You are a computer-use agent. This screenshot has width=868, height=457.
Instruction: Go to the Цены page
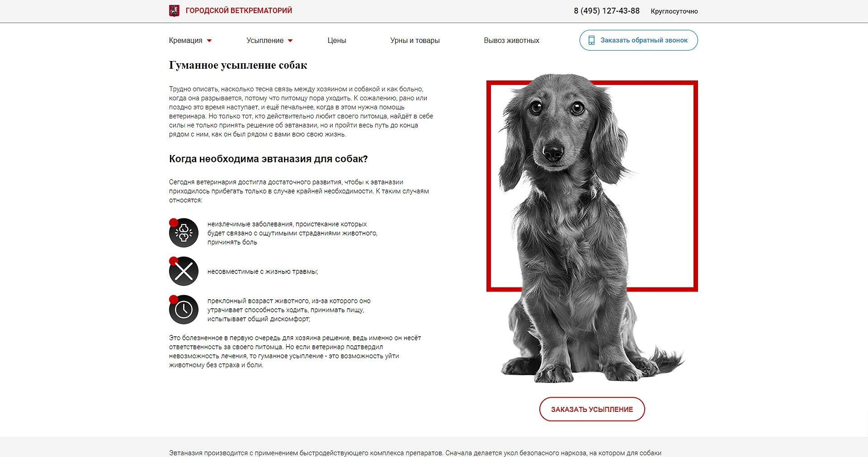coord(337,40)
